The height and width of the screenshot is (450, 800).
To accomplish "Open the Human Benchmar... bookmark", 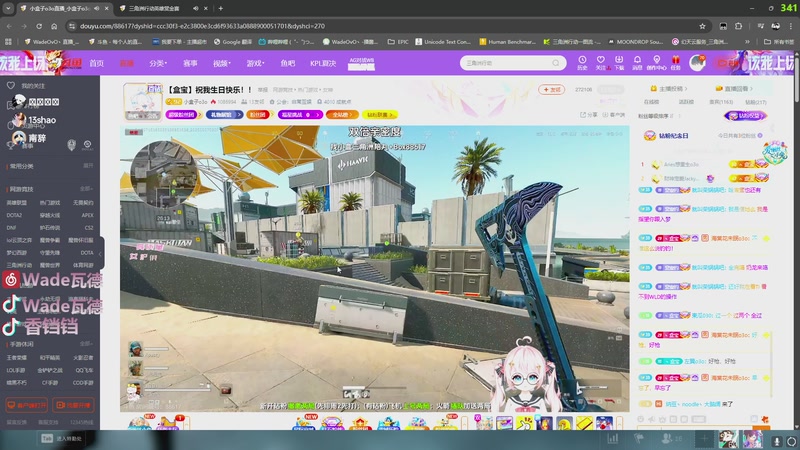I will coord(508,42).
